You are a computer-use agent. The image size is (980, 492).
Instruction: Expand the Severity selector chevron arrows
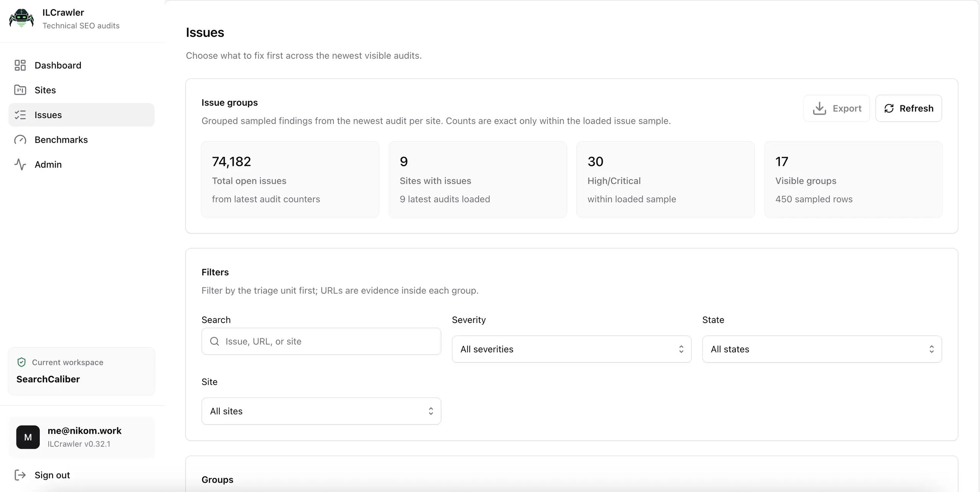point(681,349)
